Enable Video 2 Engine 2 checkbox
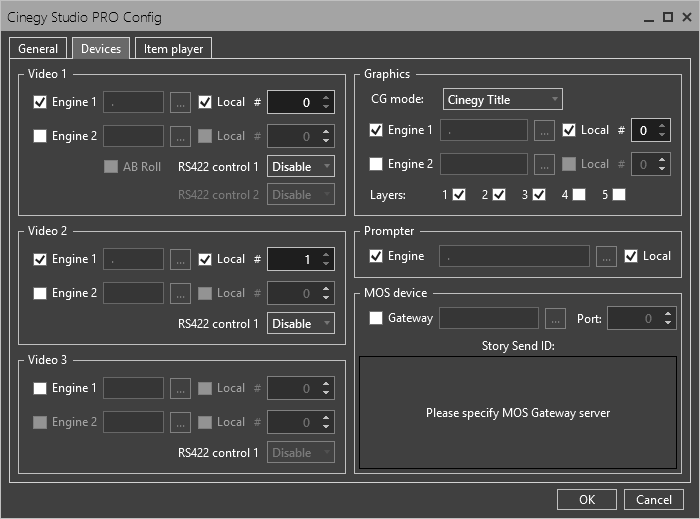The height and width of the screenshot is (519, 700). coord(40,293)
